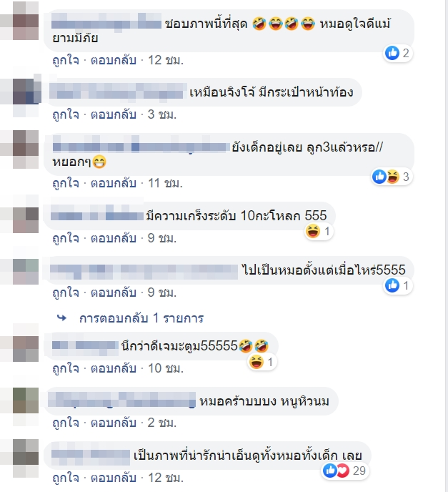Expand การตอบกลับ 1 รายการ replies
Image resolution: width=448 pixels, height=492 pixels.
click(x=141, y=318)
